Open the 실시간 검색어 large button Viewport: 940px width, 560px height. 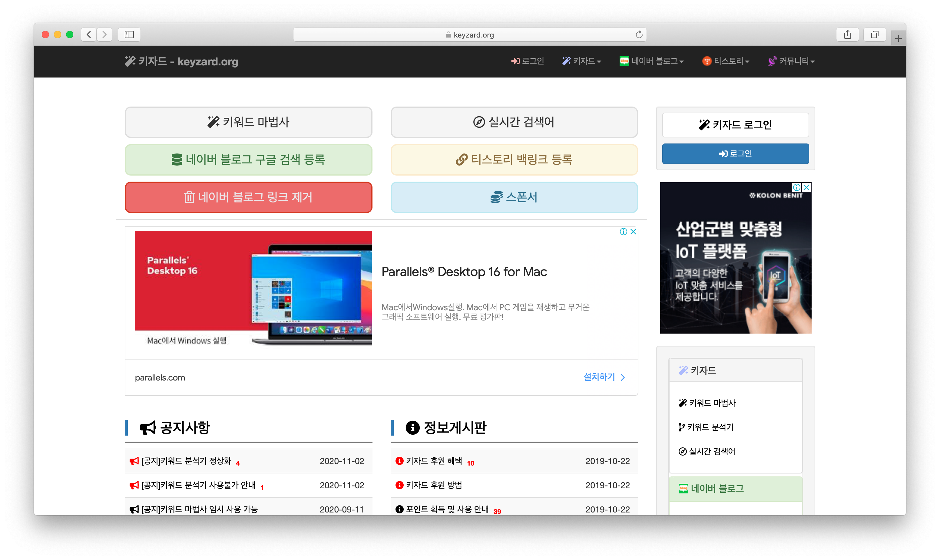pyautogui.click(x=514, y=122)
